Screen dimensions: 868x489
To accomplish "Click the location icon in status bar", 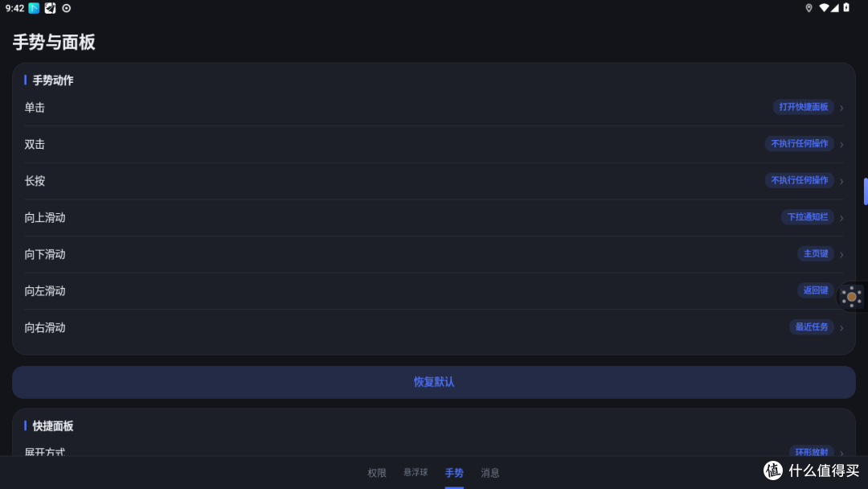I will pos(809,8).
